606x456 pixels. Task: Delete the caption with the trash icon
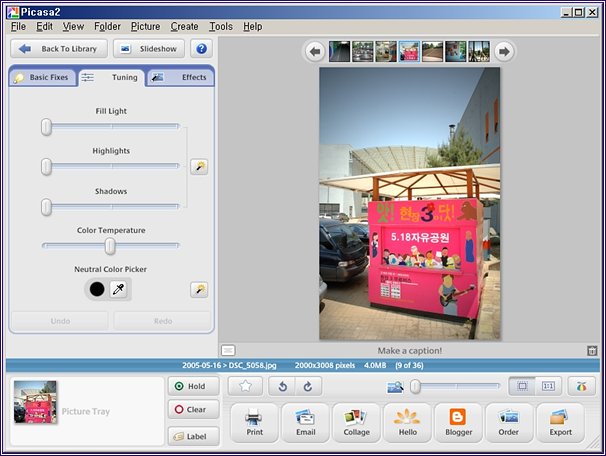(592, 351)
